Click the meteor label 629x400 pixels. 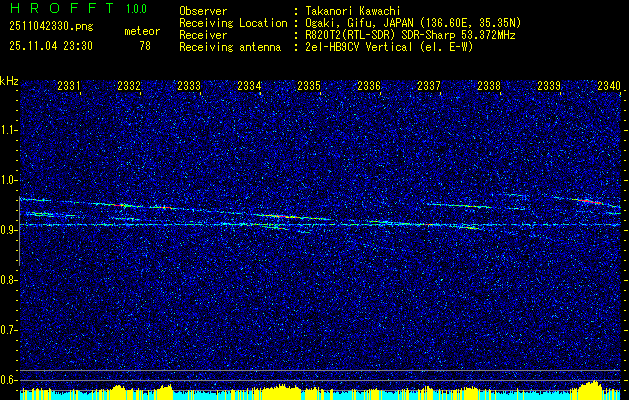point(142,31)
